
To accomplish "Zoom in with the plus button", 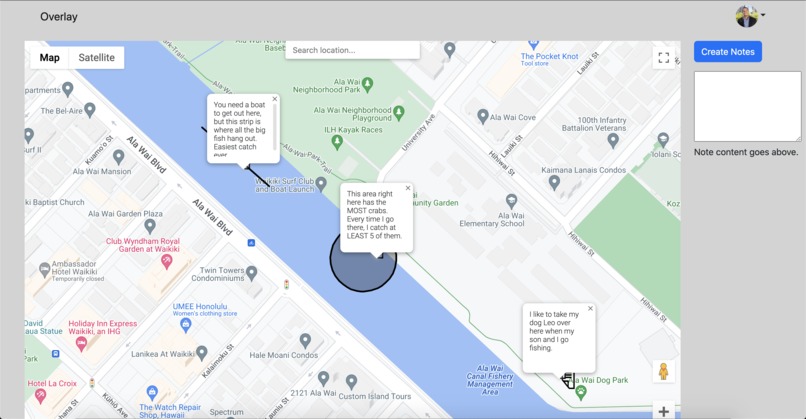I will [x=664, y=411].
